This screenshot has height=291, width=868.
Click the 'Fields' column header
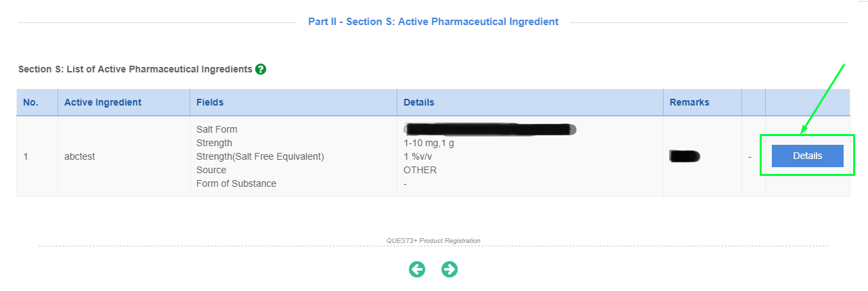click(x=210, y=102)
